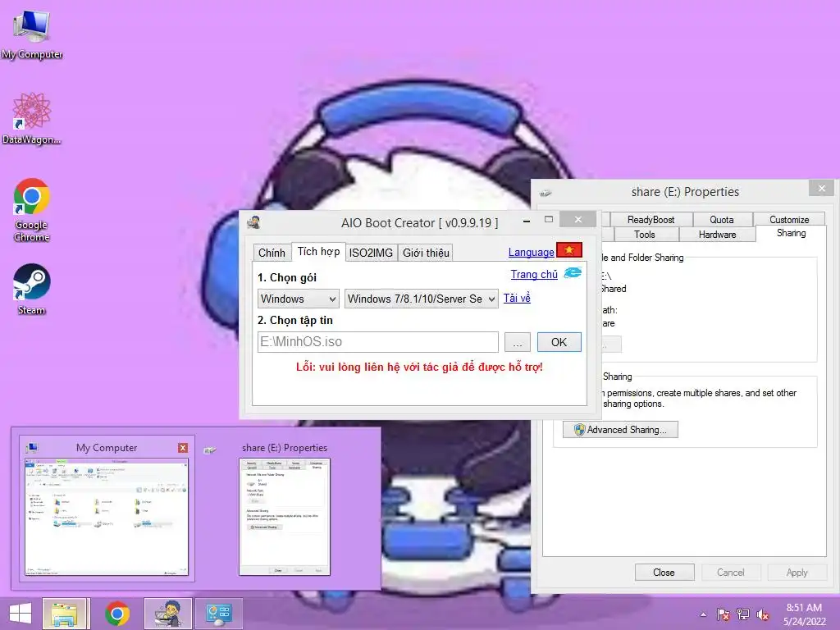
Task: Click the Action Center flag tray icon
Action: [723, 614]
